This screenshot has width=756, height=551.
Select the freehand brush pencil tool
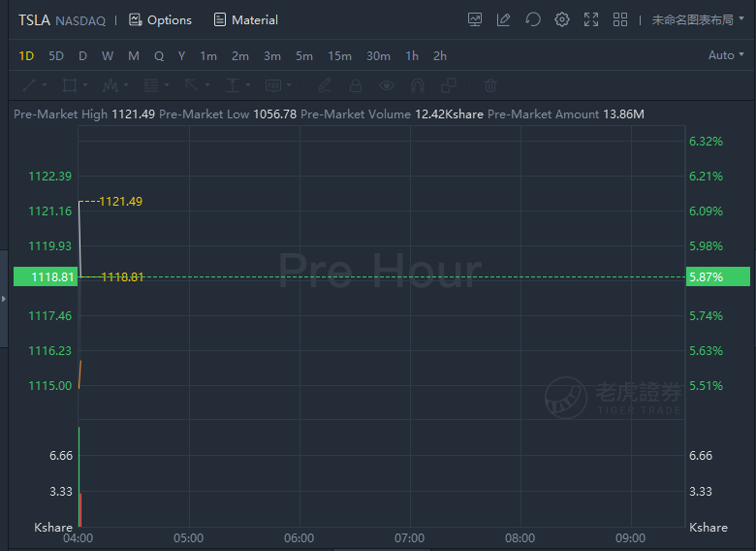(325, 85)
